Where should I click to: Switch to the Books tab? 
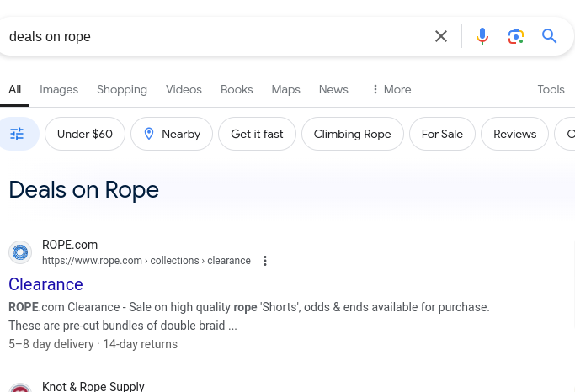click(237, 89)
